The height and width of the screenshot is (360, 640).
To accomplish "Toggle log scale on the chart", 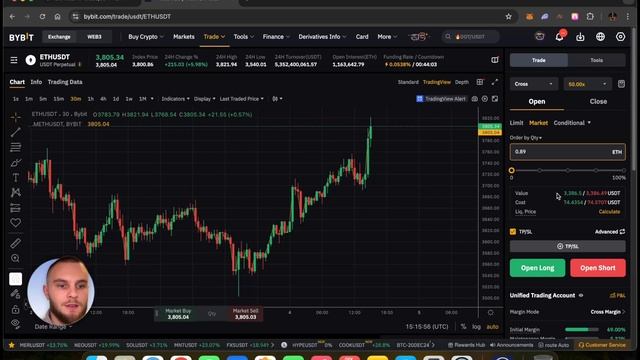I will (x=476, y=327).
